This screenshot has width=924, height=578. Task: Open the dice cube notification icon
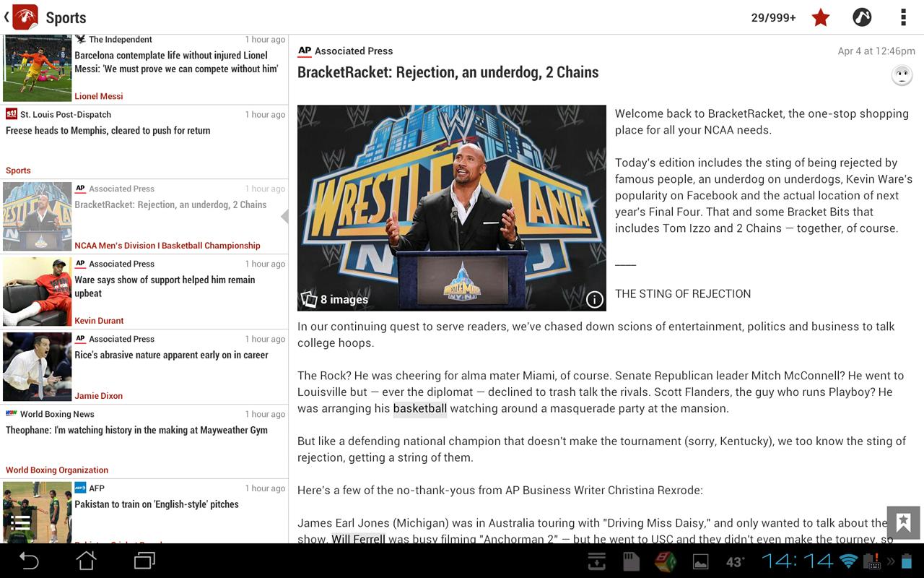click(x=665, y=561)
